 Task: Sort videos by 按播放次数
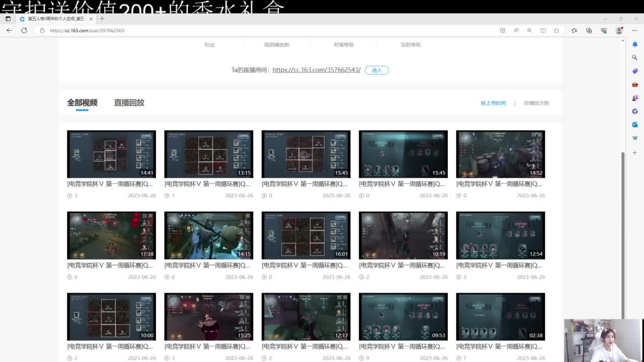(x=536, y=103)
